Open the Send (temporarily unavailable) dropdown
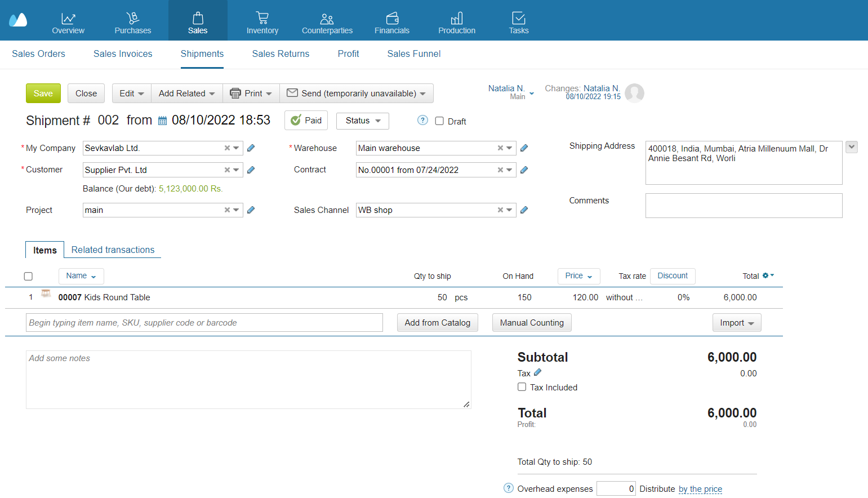Image resolution: width=868 pixels, height=498 pixels. (357, 94)
